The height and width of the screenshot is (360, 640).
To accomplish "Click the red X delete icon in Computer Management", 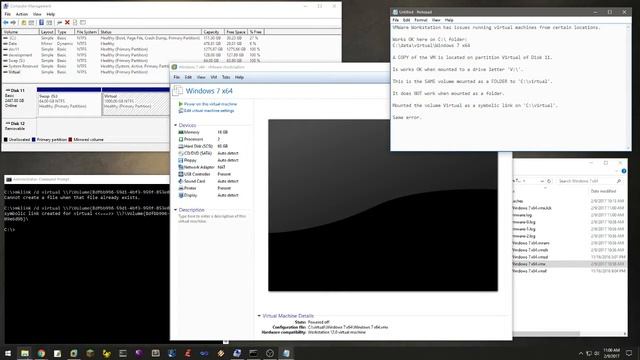I will coord(67,22).
